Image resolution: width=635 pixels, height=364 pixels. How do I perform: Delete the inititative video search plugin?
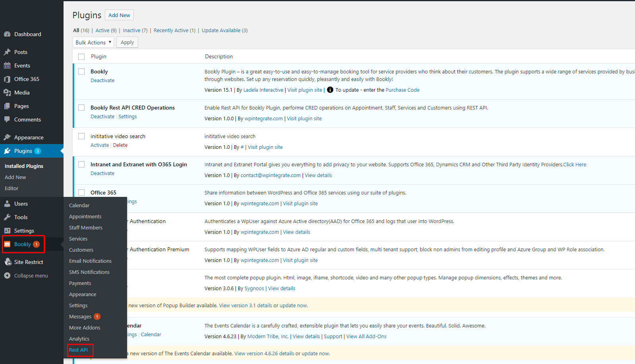coord(120,145)
